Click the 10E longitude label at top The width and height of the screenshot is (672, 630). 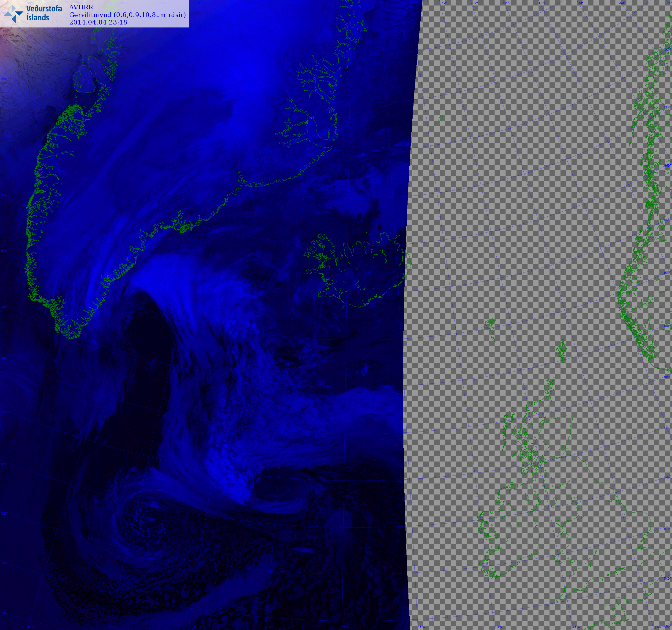pos(541,3)
